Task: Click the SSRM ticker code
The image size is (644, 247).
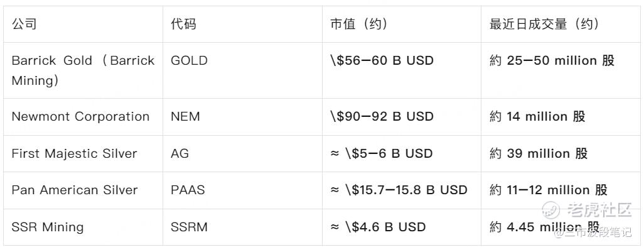Action: click(190, 227)
